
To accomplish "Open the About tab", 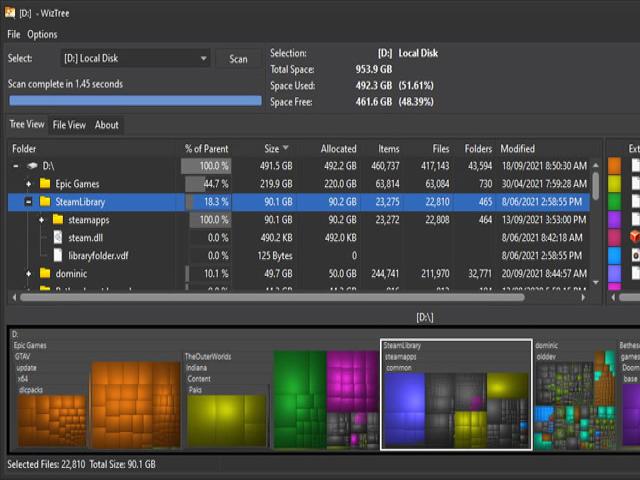I will click(x=107, y=125).
